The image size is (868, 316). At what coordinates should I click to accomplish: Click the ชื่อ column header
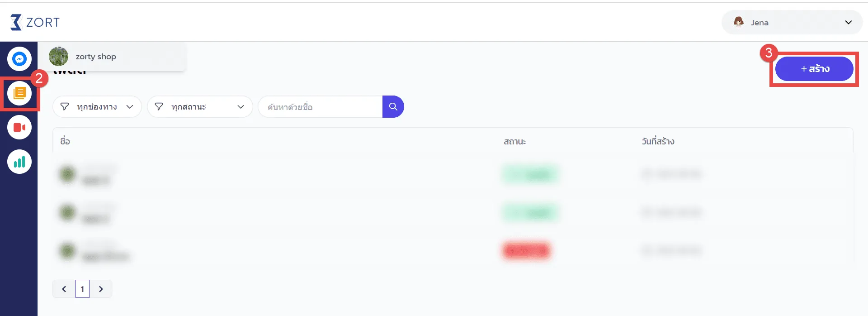click(65, 141)
